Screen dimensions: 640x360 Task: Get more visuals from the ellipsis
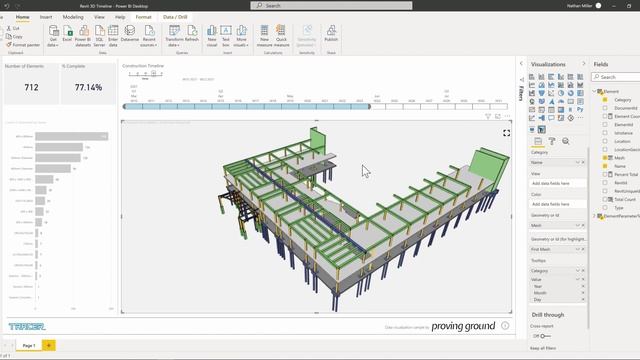point(580,118)
